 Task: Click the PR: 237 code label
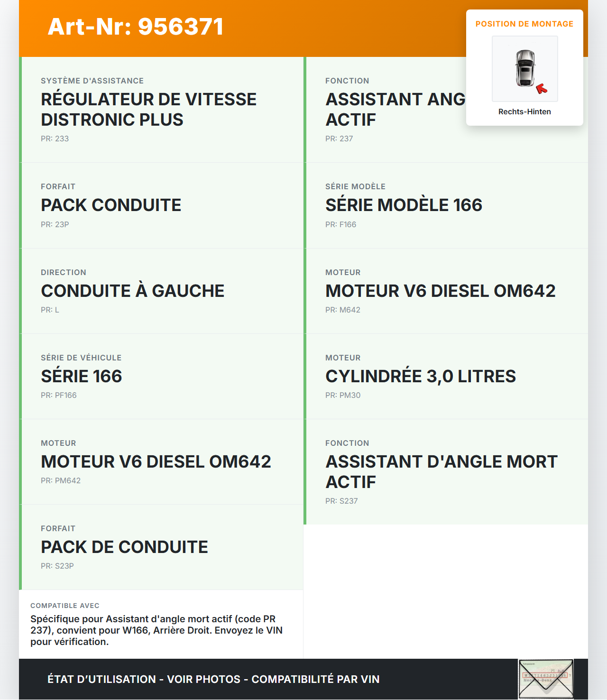click(x=339, y=139)
